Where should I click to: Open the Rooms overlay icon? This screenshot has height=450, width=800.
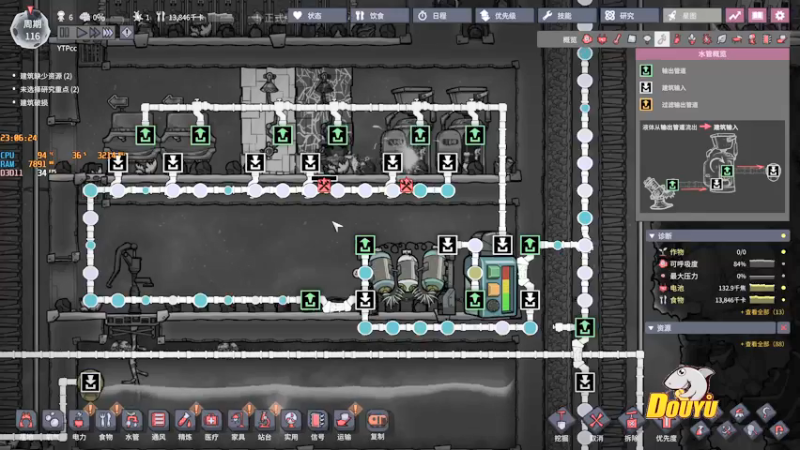point(737,39)
